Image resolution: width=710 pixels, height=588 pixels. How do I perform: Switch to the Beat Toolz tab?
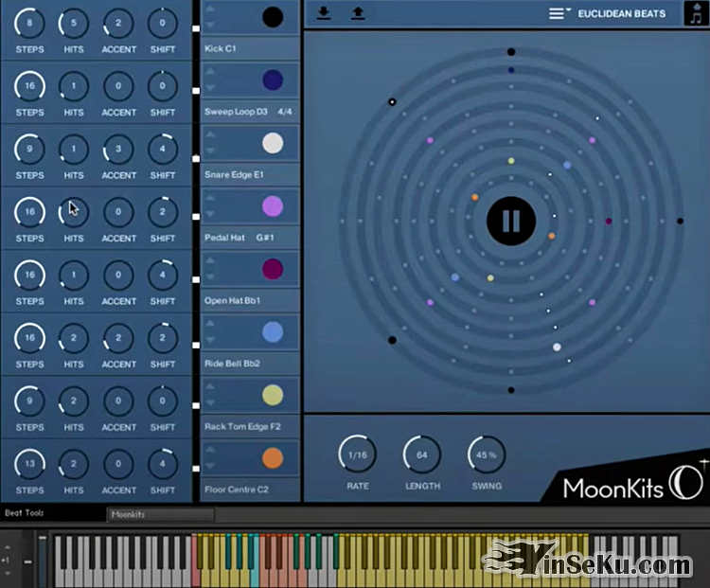point(25,513)
